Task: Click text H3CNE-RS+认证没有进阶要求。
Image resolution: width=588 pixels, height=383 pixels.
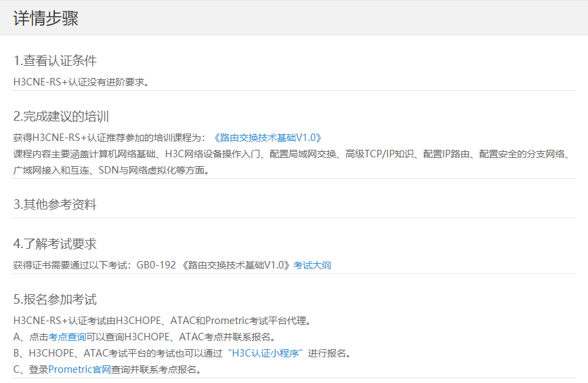Action: (x=81, y=82)
